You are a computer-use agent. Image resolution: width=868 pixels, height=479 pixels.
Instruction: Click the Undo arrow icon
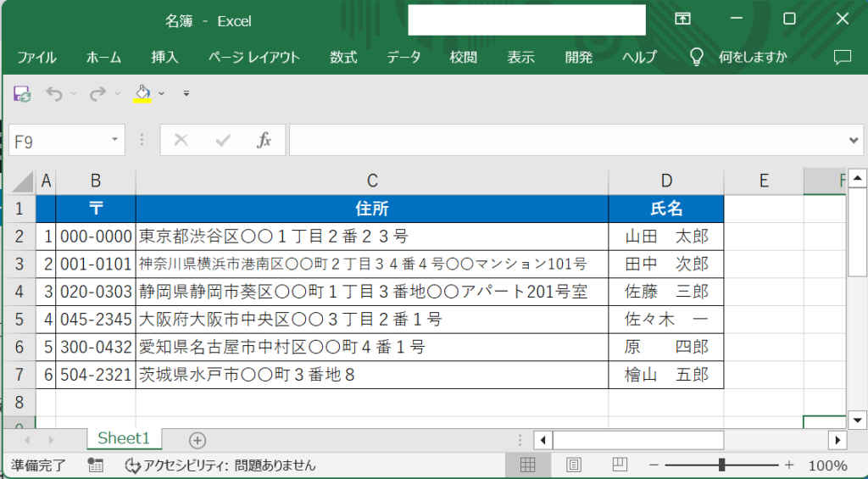point(54,93)
